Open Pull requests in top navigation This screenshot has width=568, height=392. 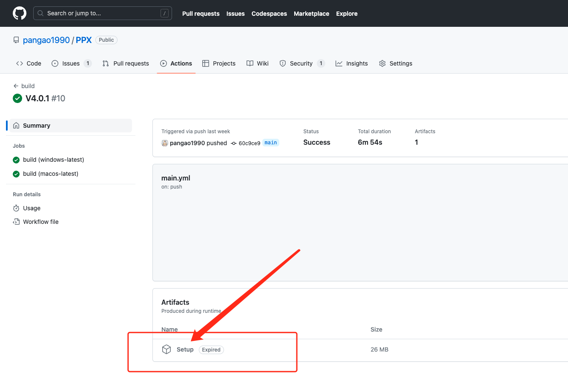(201, 14)
